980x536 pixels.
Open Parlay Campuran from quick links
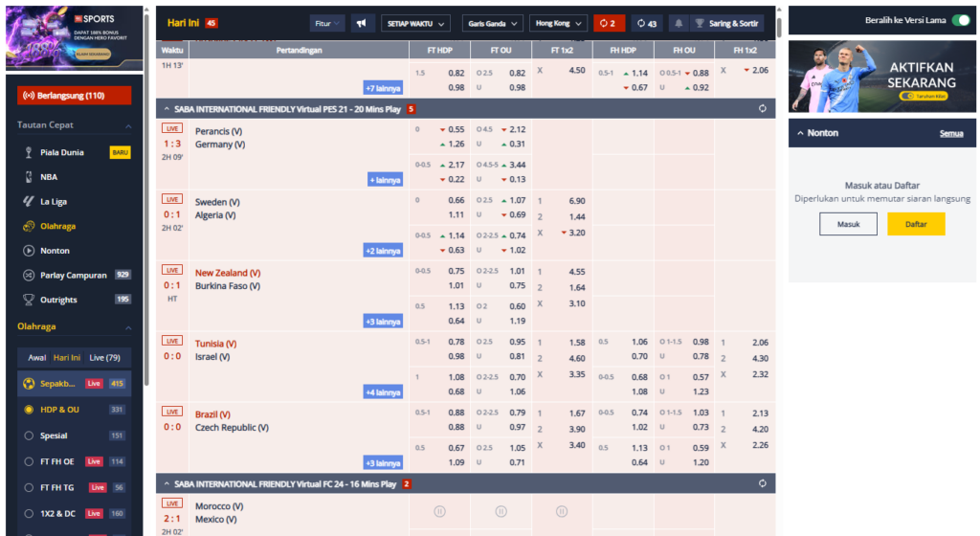(73, 275)
